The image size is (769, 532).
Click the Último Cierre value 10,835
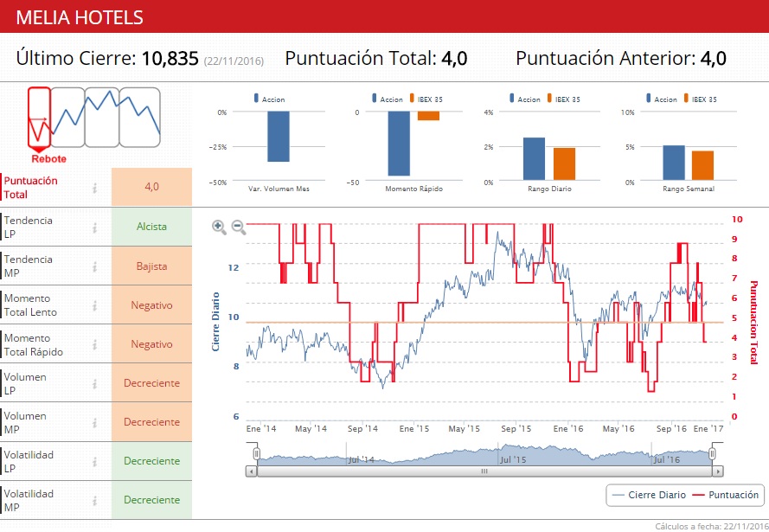click(170, 58)
